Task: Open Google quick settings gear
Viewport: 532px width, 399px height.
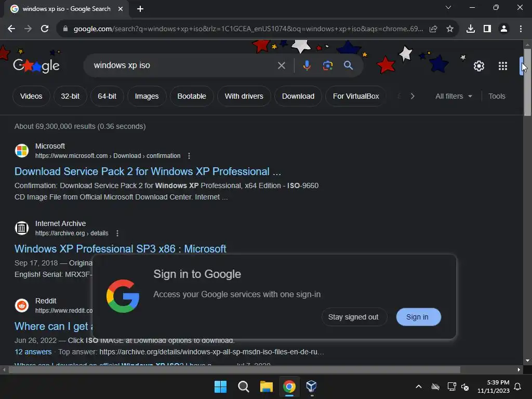Action: click(x=478, y=66)
